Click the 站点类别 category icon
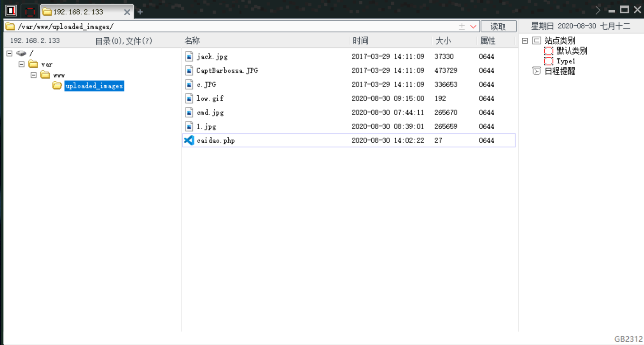The image size is (644, 345). coord(537,41)
